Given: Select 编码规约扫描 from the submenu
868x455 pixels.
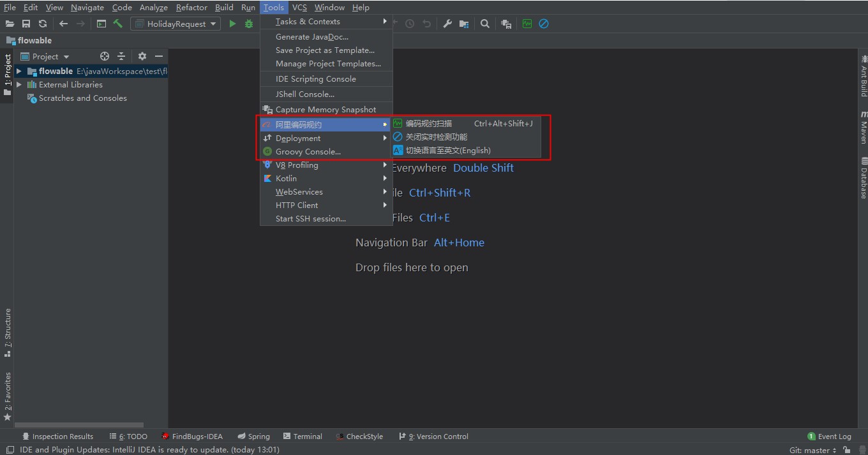Looking at the screenshot, I should click(428, 124).
